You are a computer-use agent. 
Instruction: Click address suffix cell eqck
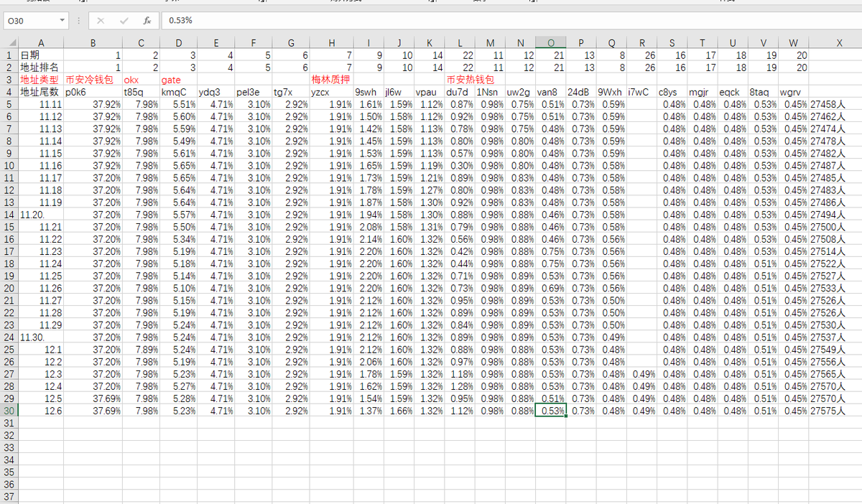point(732,92)
